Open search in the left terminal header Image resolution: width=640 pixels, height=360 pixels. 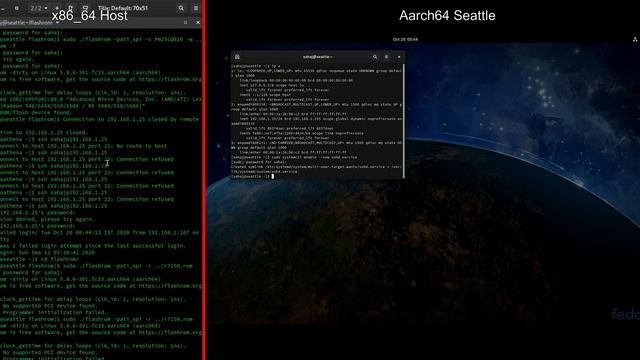click(181, 8)
